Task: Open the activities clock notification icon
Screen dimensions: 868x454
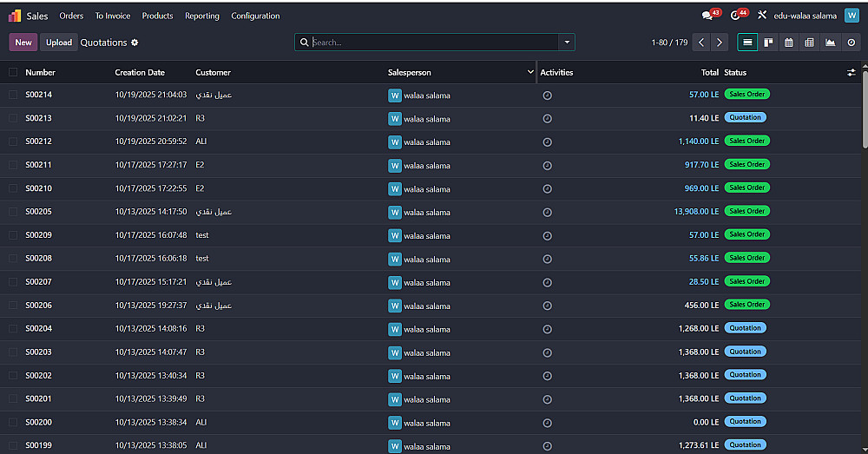Action: coord(736,16)
